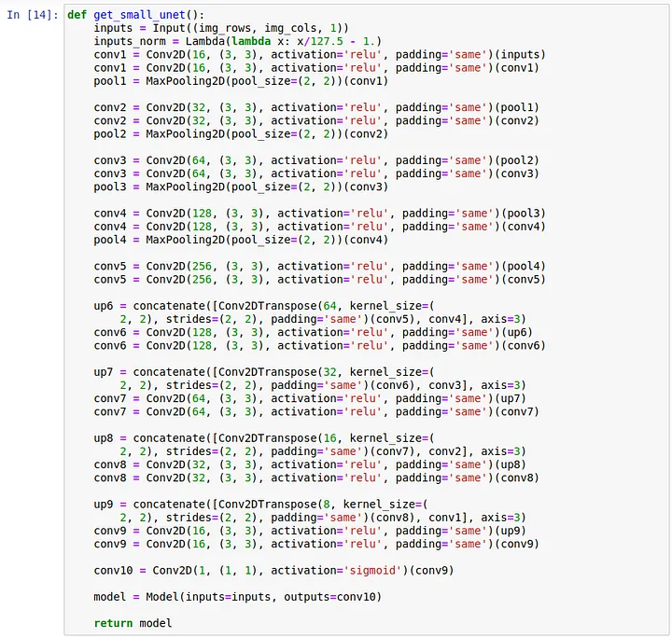
Task: Click the up9 = concatenate line
Action: pyautogui.click(x=260, y=505)
